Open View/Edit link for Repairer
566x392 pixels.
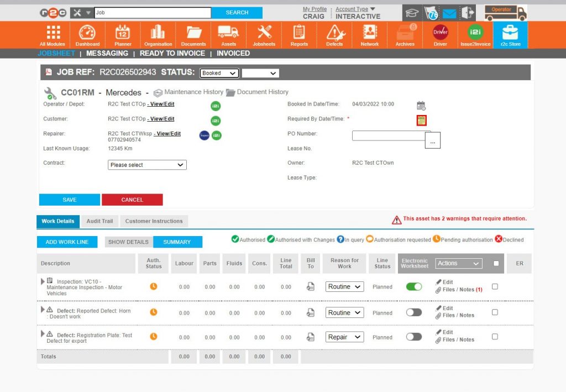point(167,134)
